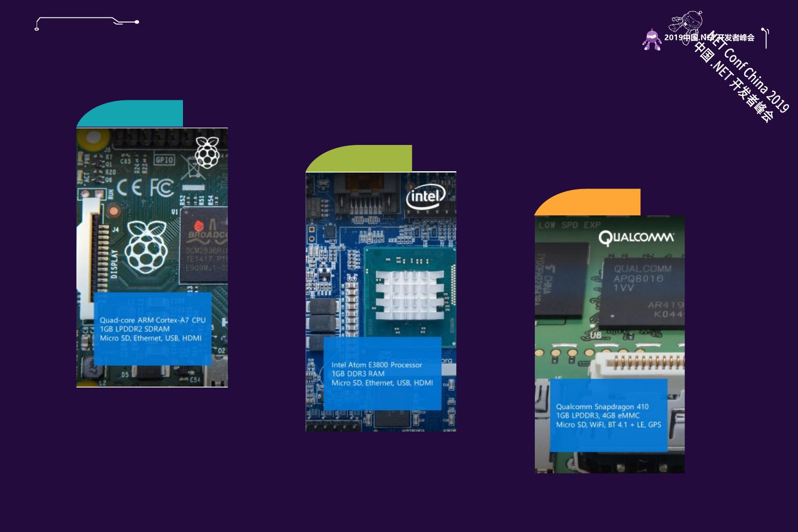Click the "Qualcomm Snapdragon 410" text

point(602,407)
